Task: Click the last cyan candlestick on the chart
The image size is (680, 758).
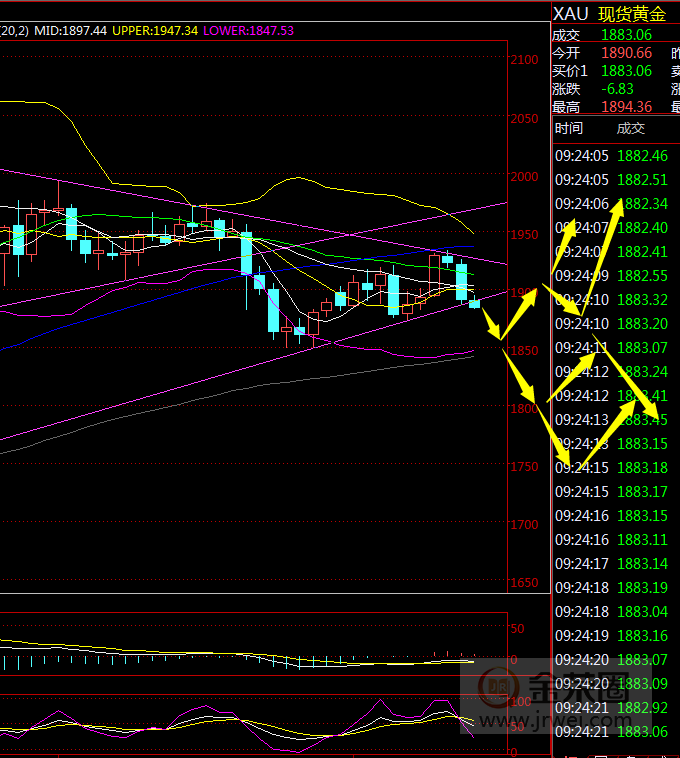Action: click(474, 303)
